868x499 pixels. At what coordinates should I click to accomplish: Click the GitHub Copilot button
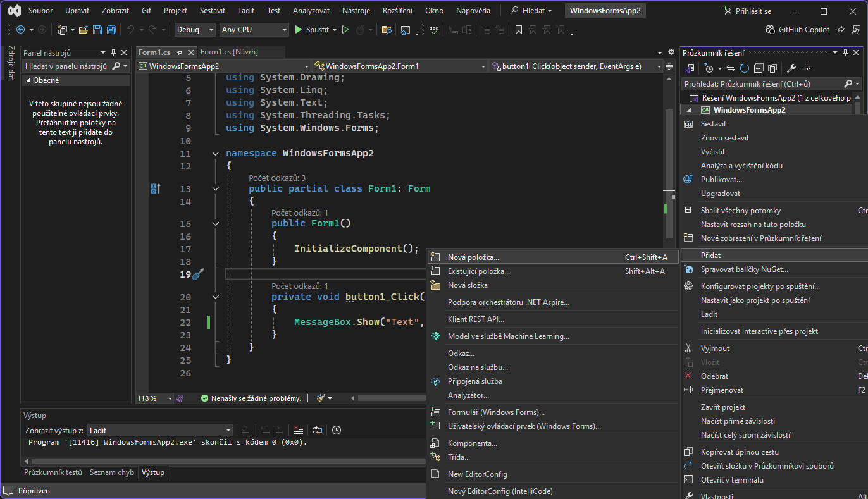coord(797,30)
